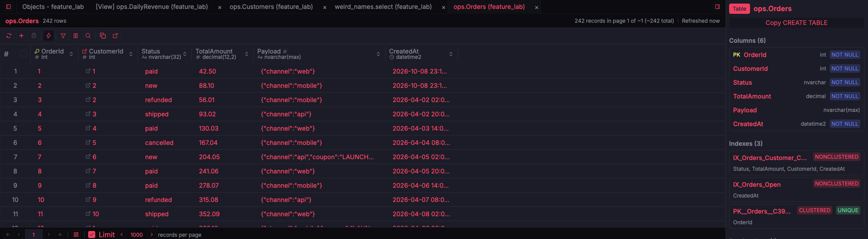This screenshot has height=239, width=868.
Task: Close the ops.Orders tab
Action: tap(536, 7)
